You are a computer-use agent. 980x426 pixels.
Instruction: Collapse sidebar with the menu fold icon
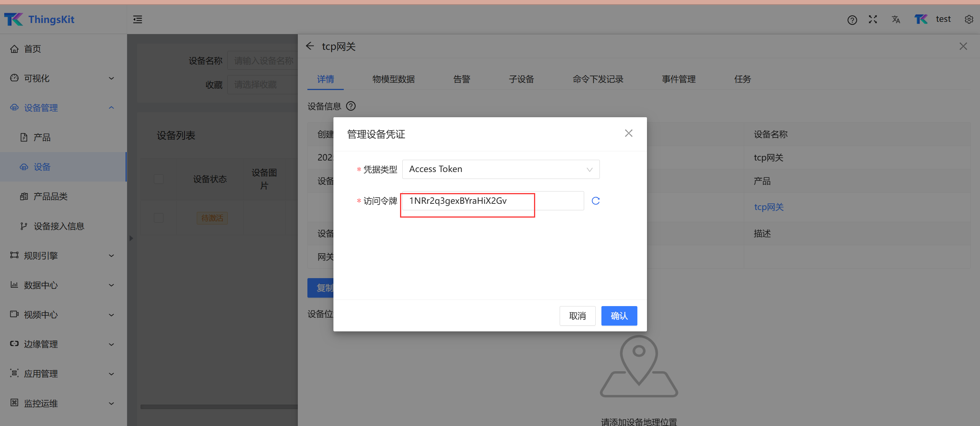pyautogui.click(x=137, y=20)
